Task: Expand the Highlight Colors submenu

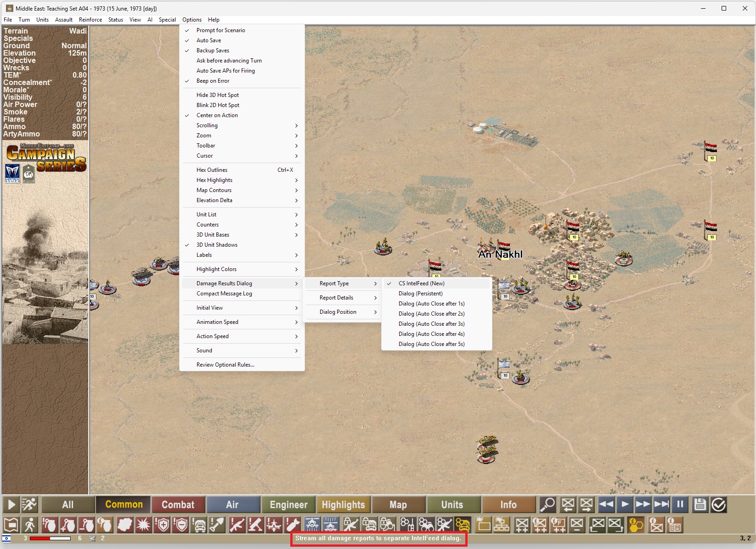Action: point(242,269)
